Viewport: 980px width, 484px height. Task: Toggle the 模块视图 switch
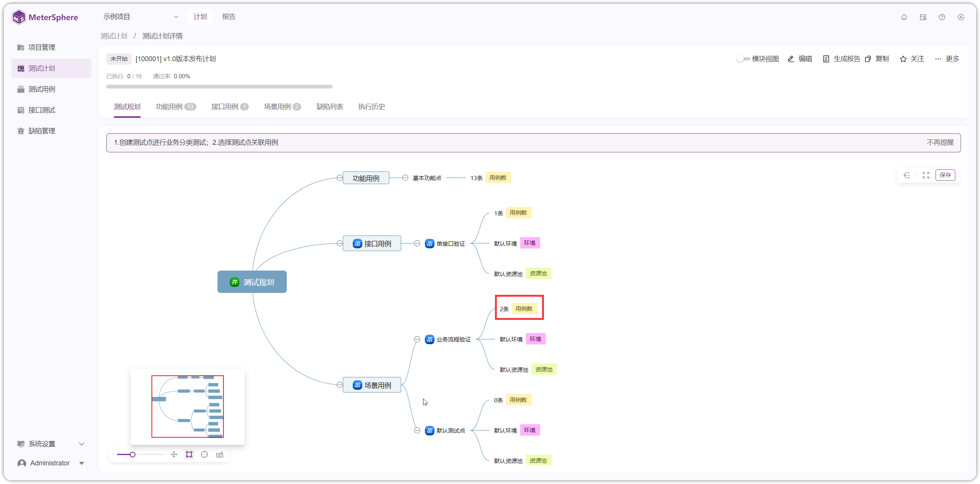[x=743, y=59]
